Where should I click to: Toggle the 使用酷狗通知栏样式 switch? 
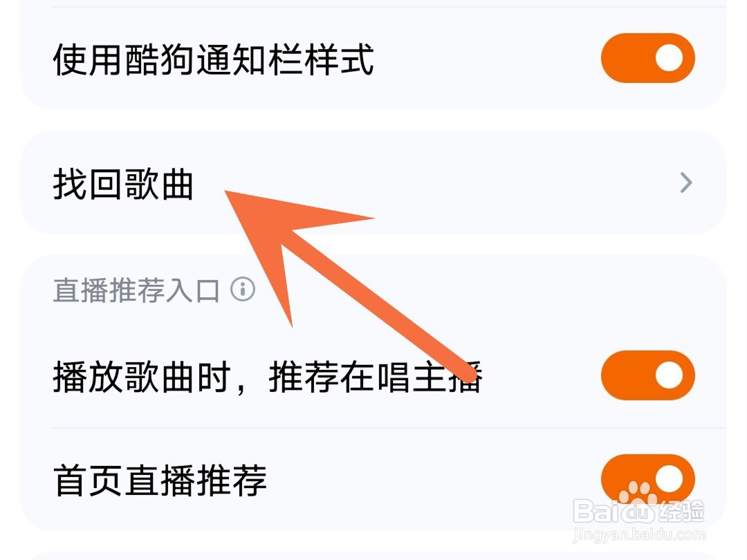point(648,58)
